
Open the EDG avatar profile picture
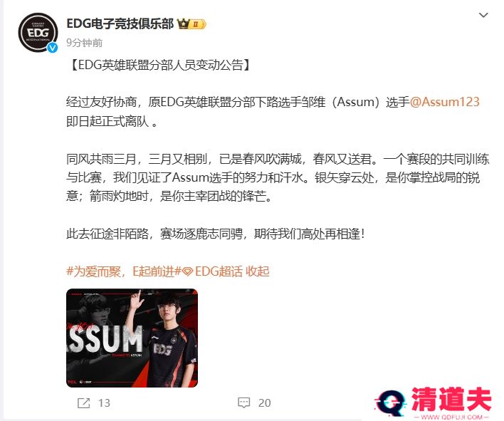tap(38, 33)
